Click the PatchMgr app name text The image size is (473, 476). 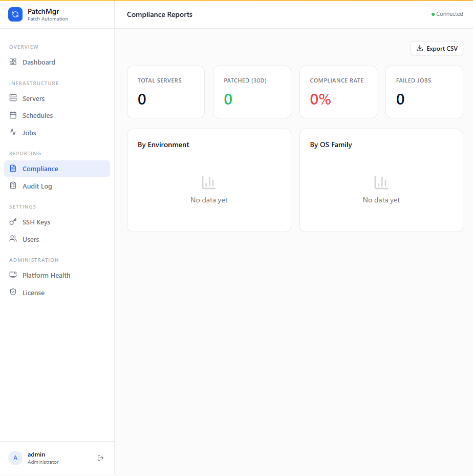tap(44, 11)
